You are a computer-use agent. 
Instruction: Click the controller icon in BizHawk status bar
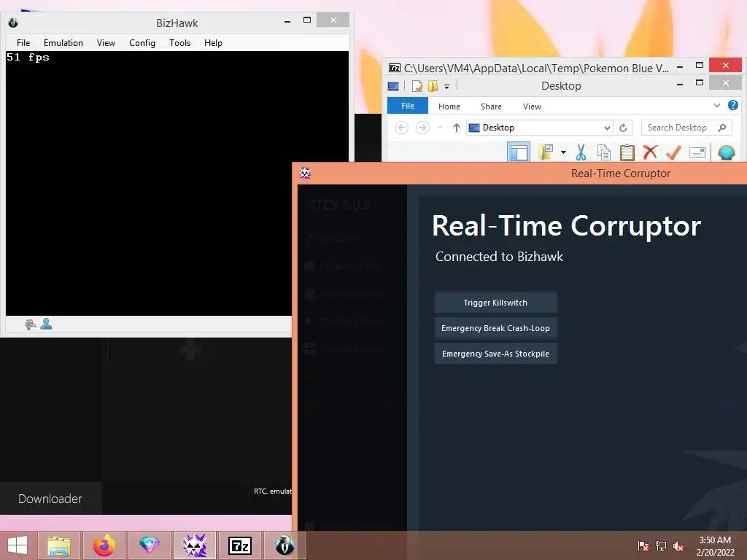click(31, 324)
